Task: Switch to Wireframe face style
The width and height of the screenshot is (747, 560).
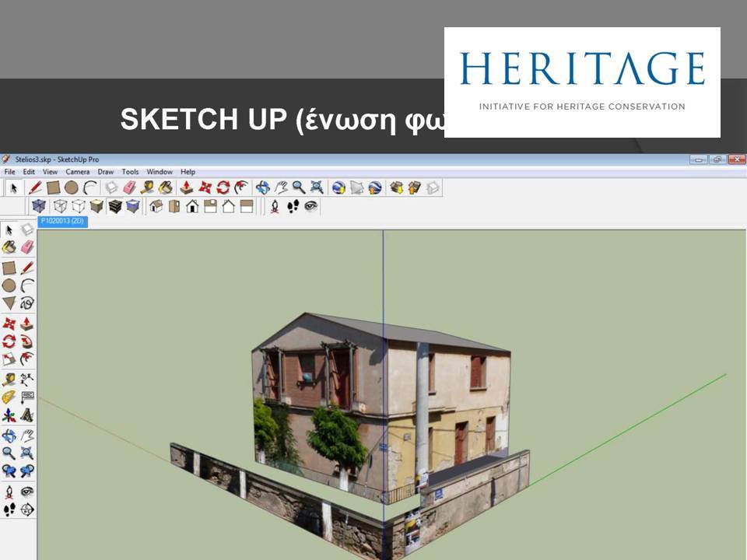Action: 61,206
